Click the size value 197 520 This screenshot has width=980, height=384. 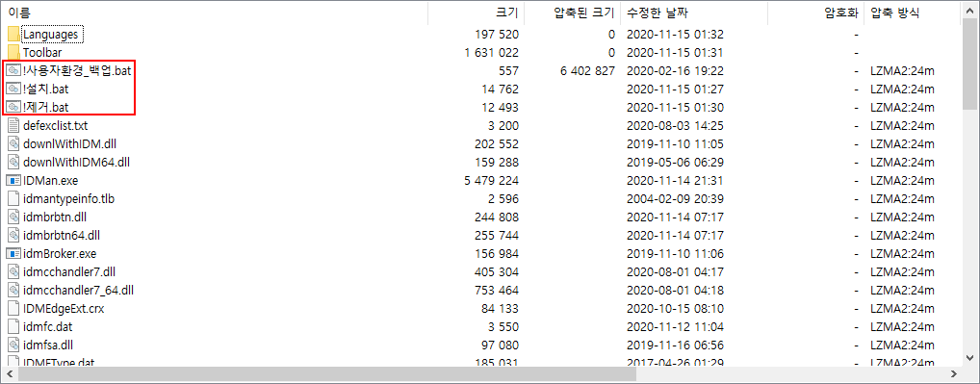(497, 35)
